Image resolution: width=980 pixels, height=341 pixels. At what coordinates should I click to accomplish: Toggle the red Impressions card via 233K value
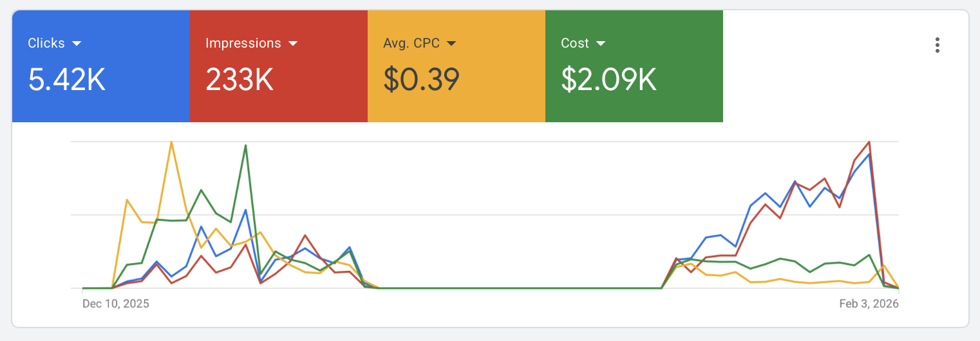240,80
